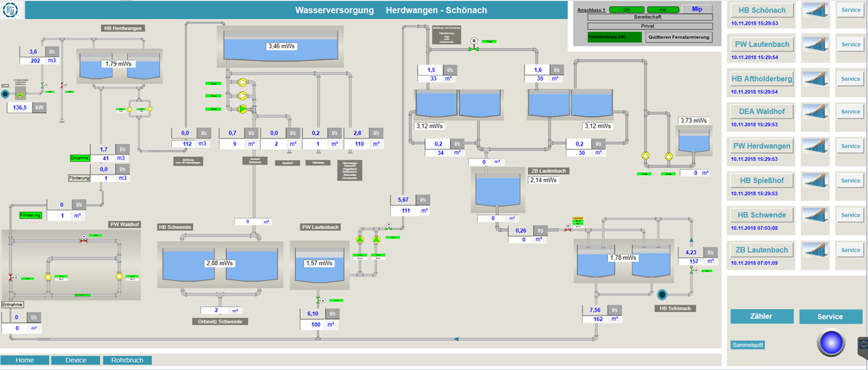Click the green running pump below the top reservoir
The image size is (868, 370).
tap(243, 109)
